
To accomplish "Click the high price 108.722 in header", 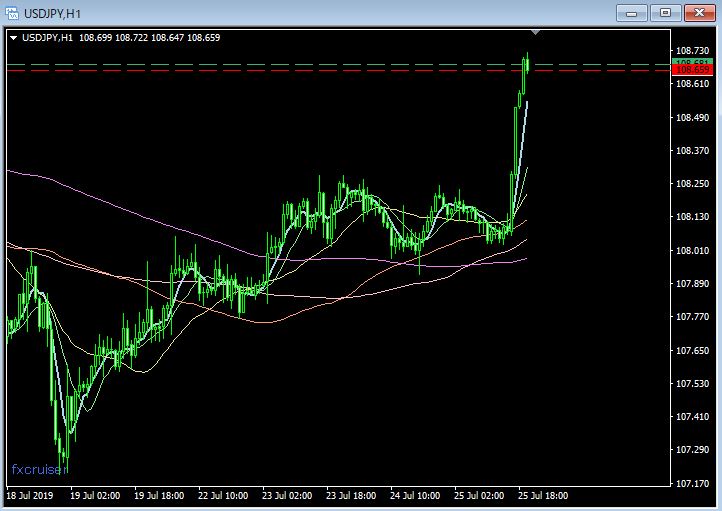I will pyautogui.click(x=131, y=38).
